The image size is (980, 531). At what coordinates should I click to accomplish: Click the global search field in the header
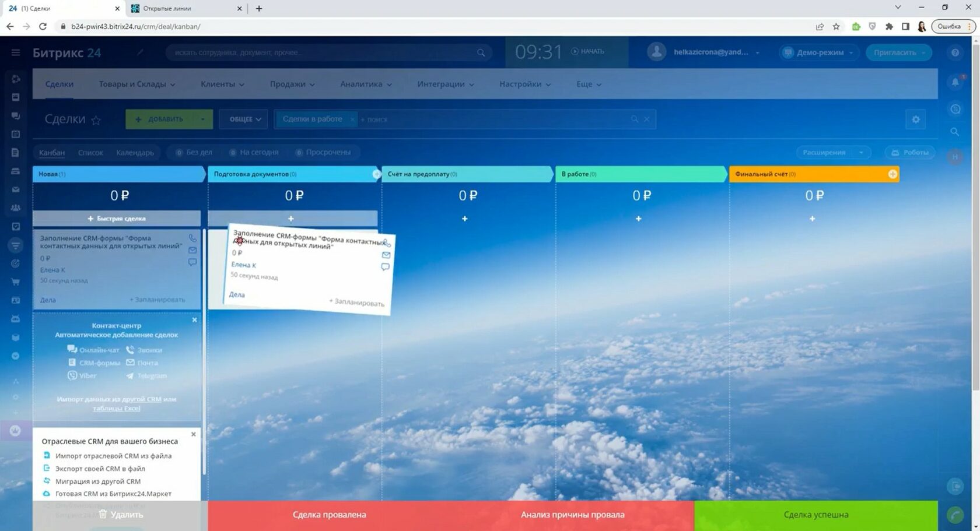(330, 52)
